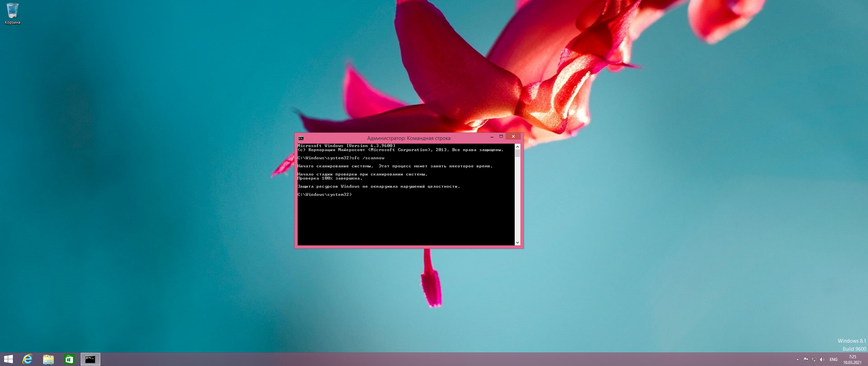Open the volume speaker tray icon
Viewport: 868px width, 366px height.
coord(822,360)
